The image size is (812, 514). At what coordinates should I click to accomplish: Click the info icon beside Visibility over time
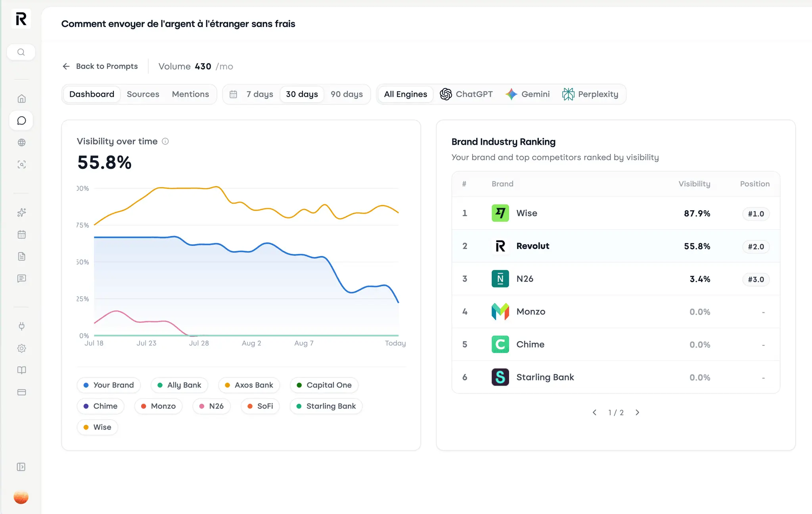(x=165, y=141)
